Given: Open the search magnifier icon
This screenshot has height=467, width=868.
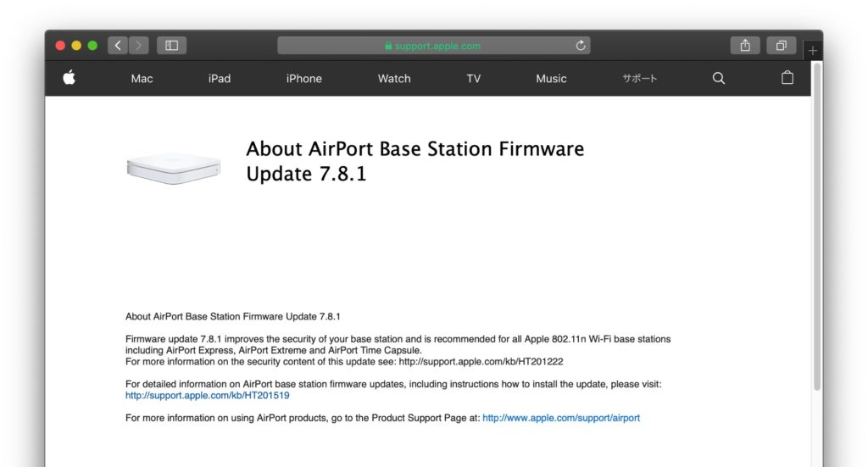Looking at the screenshot, I should [x=719, y=78].
